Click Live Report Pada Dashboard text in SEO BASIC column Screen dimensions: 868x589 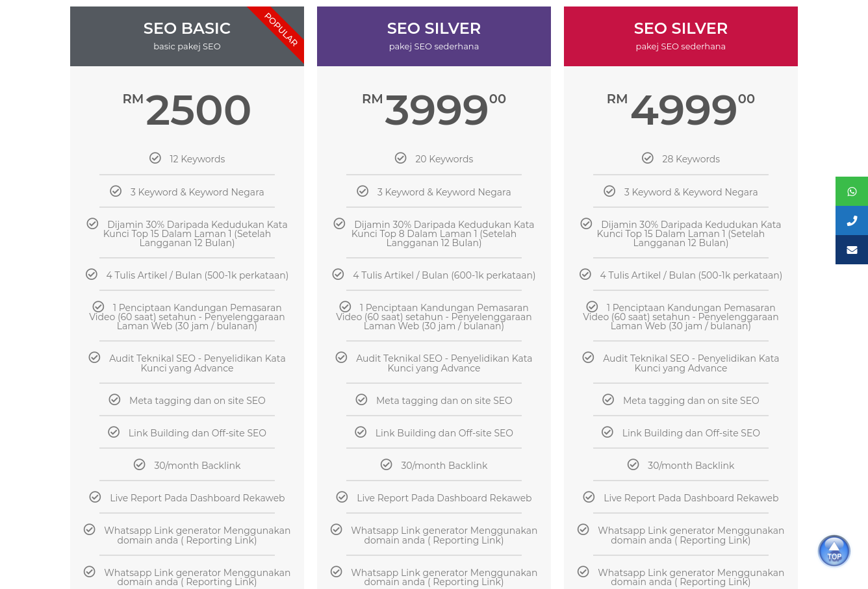(198, 498)
